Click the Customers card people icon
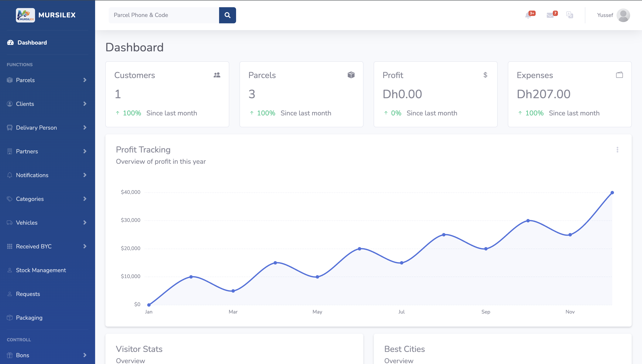Viewport: 642px width, 364px height. [x=217, y=75]
